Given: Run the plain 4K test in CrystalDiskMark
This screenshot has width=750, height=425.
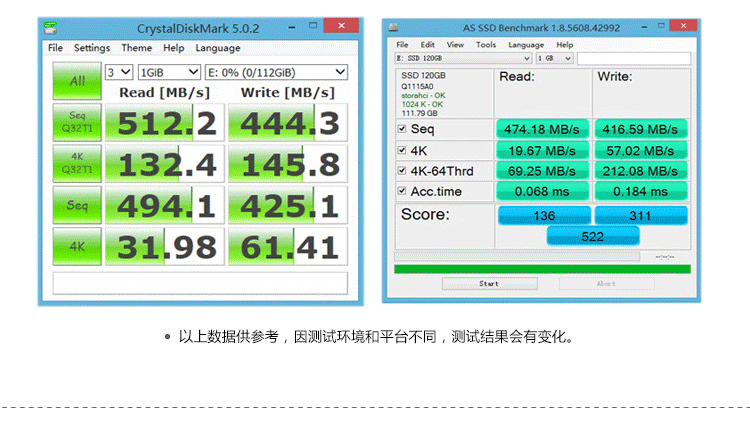Looking at the screenshot, I should 77,246.
